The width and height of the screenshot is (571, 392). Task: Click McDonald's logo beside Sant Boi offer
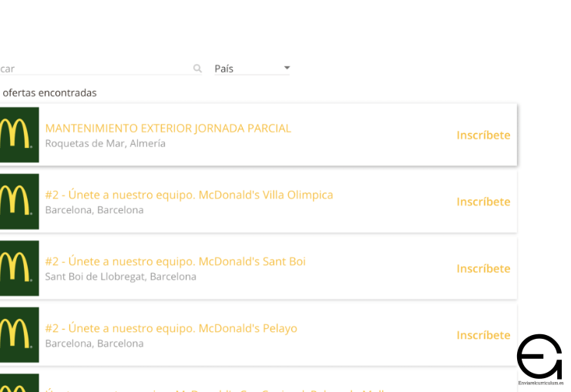point(18,268)
